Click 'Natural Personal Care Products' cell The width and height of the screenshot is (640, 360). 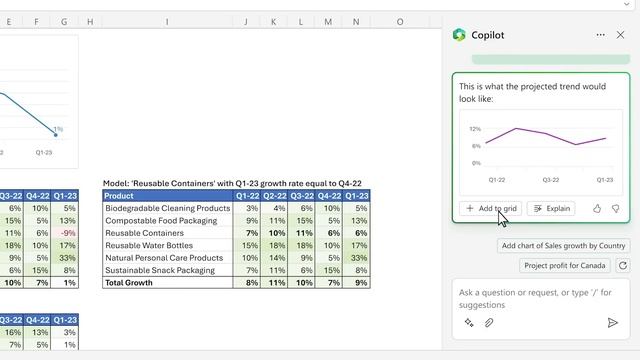167,258
